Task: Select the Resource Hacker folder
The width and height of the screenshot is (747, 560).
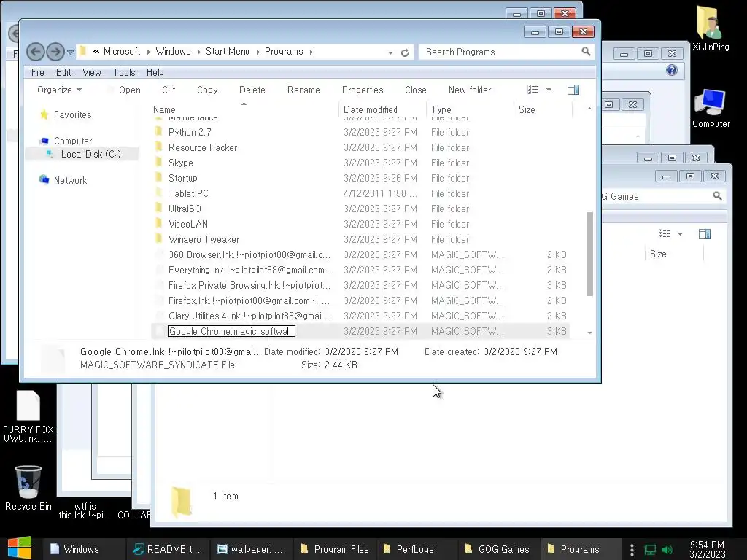Action: pyautogui.click(x=203, y=147)
